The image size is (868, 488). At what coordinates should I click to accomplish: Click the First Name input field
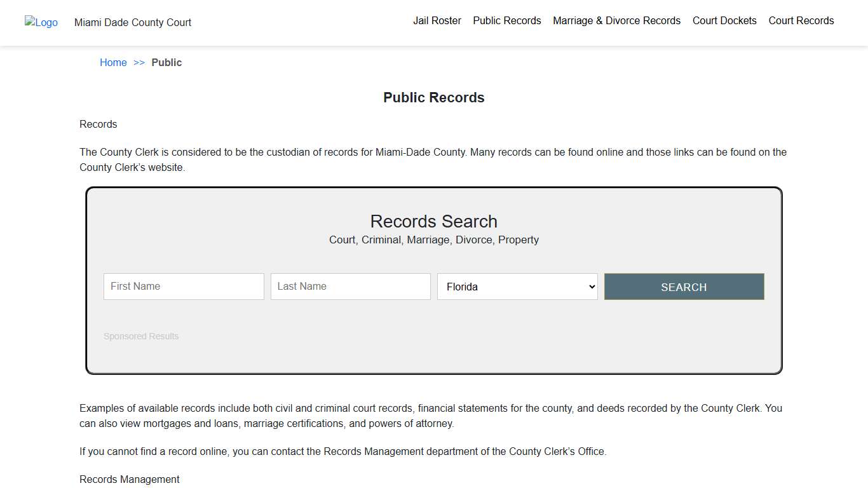pyautogui.click(x=184, y=287)
